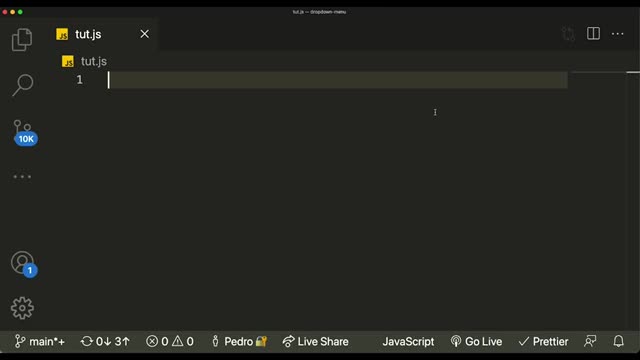This screenshot has width=640, height=360.
Task: Close the tut.js tab
Action: [x=144, y=34]
